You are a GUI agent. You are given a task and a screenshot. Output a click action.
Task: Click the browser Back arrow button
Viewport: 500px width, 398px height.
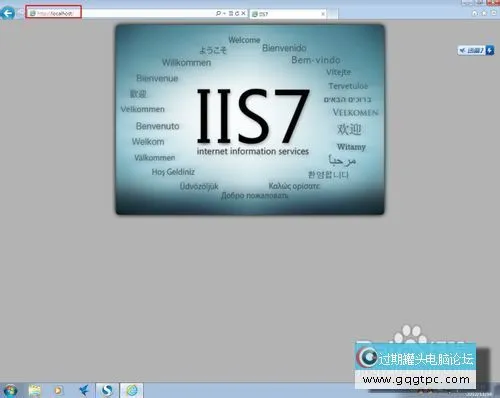[8, 13]
